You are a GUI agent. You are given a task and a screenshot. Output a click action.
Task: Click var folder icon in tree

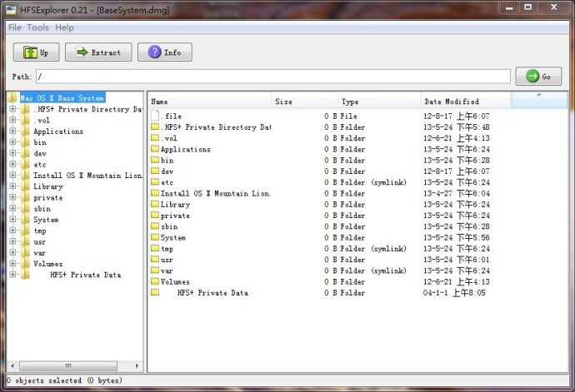tap(25, 253)
